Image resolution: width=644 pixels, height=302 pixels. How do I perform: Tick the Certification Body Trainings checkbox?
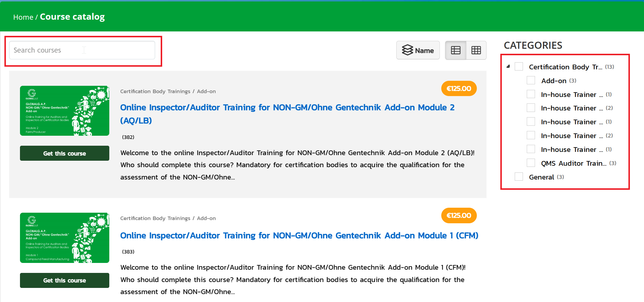(519, 67)
